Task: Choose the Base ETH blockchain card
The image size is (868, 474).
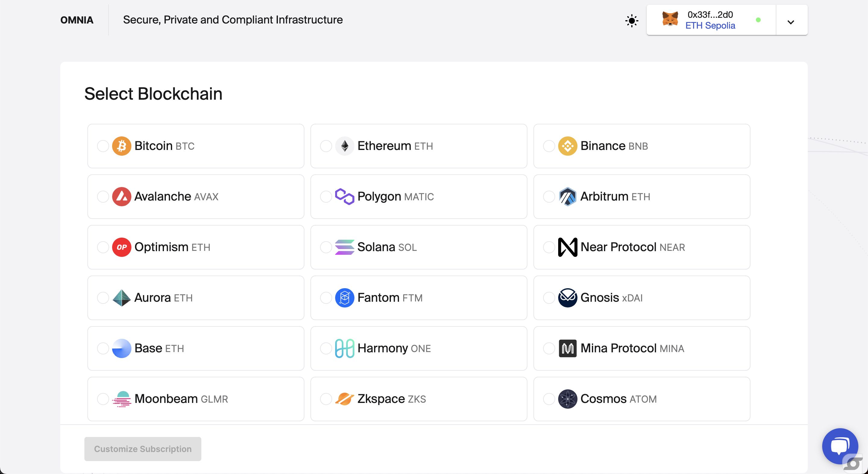Action: tap(195, 348)
